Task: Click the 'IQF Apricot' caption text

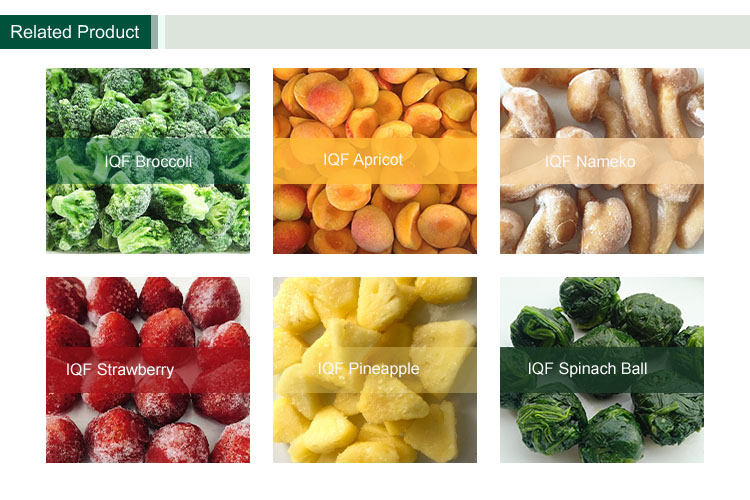Action: (x=363, y=159)
